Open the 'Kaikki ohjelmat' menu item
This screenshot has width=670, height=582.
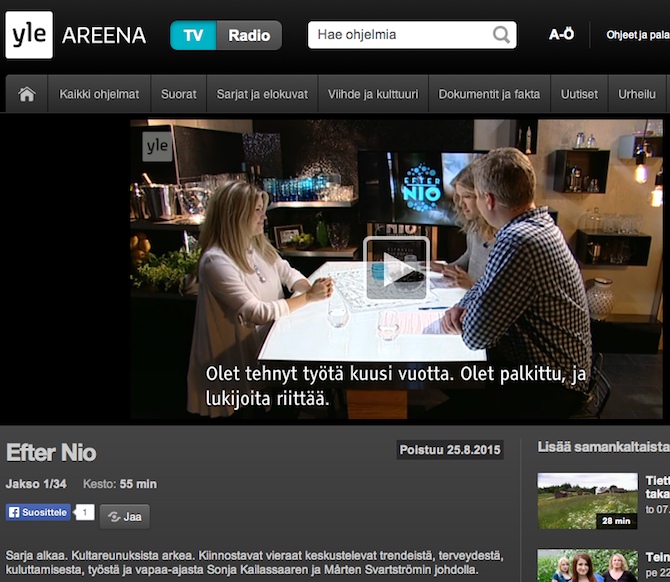(99, 94)
